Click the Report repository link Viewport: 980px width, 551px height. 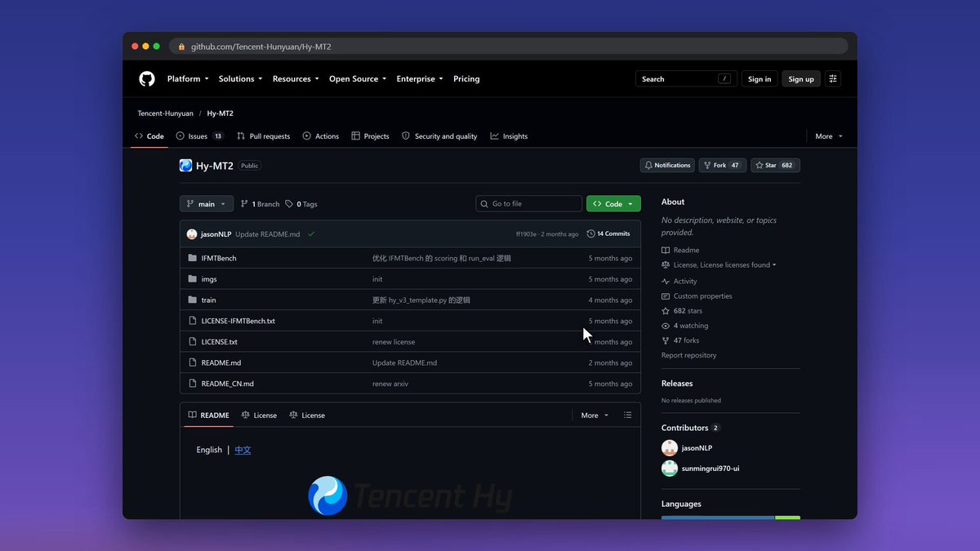[689, 356]
